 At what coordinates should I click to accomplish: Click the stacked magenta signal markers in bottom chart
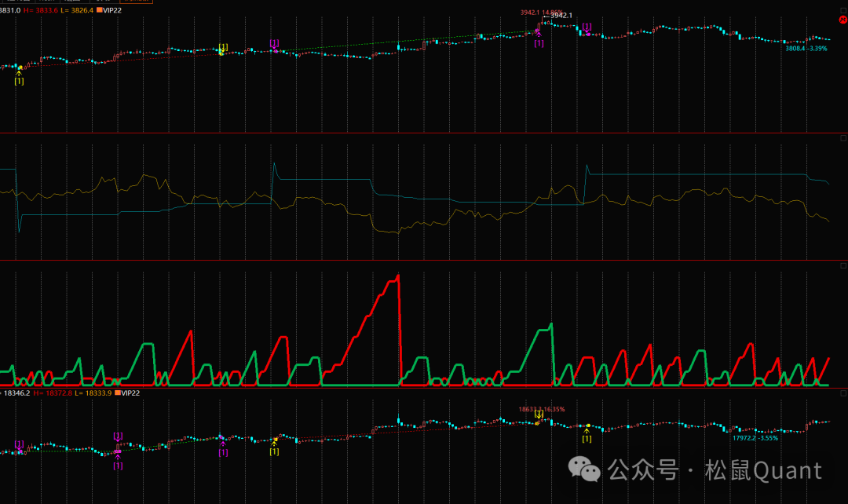pos(118,451)
